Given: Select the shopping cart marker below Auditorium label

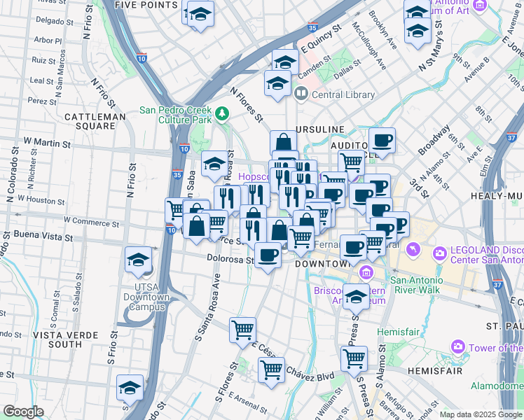Looking at the screenshot, I should (351, 163).
